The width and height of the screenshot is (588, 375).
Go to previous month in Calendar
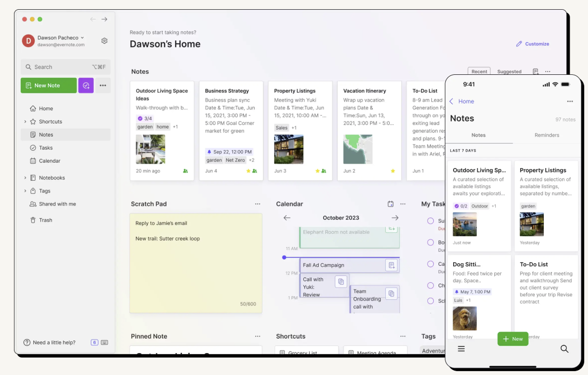tap(287, 218)
